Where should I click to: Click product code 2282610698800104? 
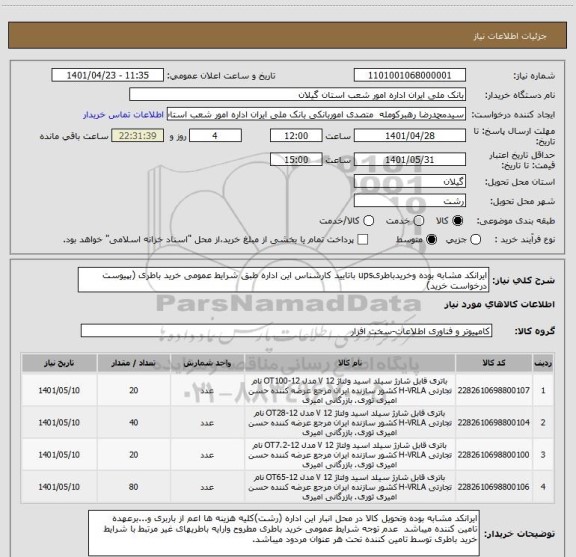point(494,423)
